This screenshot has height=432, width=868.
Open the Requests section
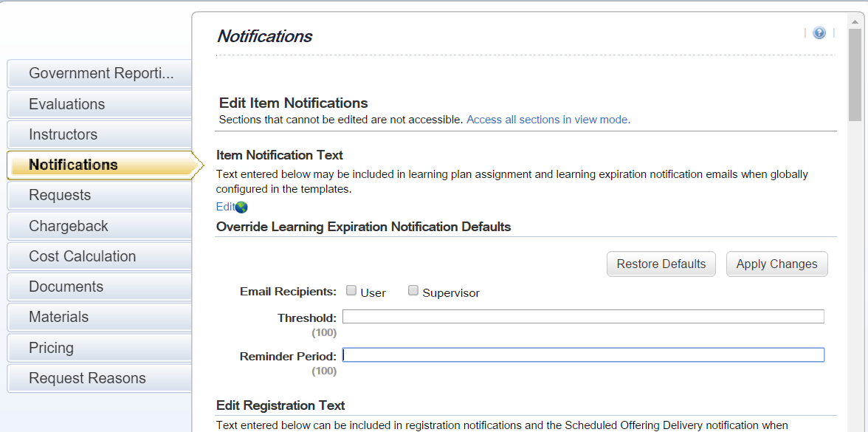(x=100, y=195)
